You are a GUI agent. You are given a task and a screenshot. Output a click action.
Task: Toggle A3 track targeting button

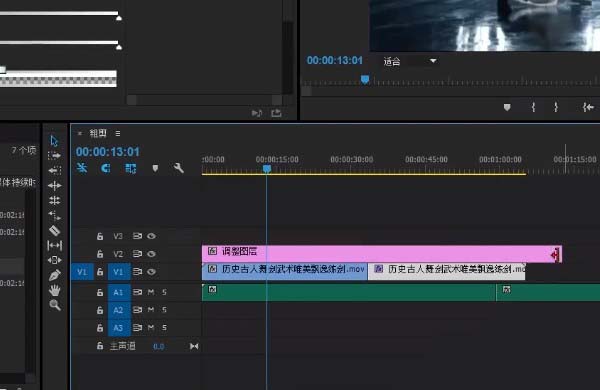(119, 328)
